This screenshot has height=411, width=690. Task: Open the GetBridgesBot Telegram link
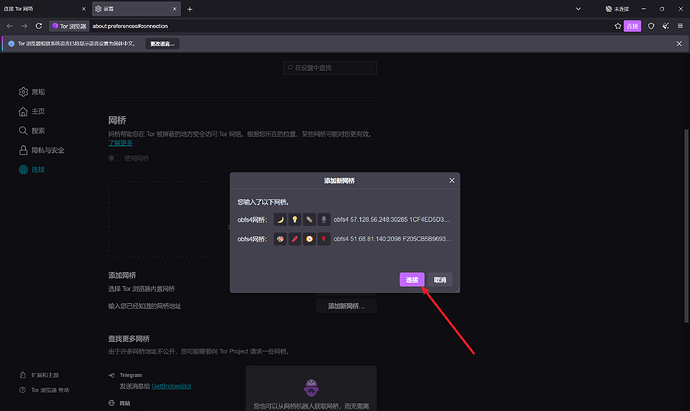tap(171, 386)
